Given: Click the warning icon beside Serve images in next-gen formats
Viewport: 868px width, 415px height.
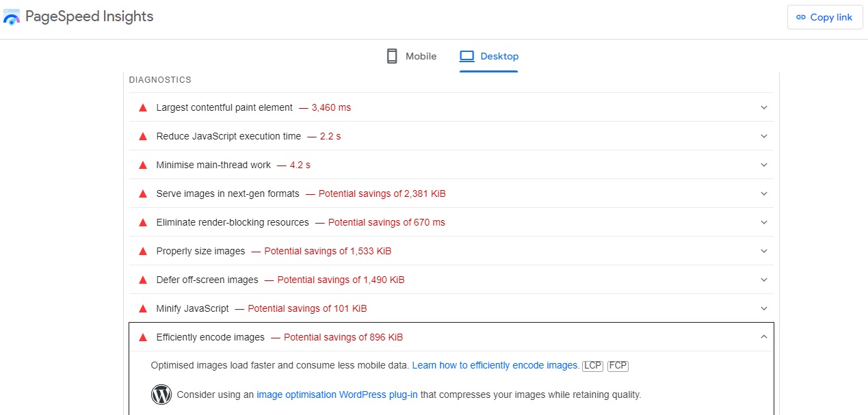Looking at the screenshot, I should pos(143,193).
